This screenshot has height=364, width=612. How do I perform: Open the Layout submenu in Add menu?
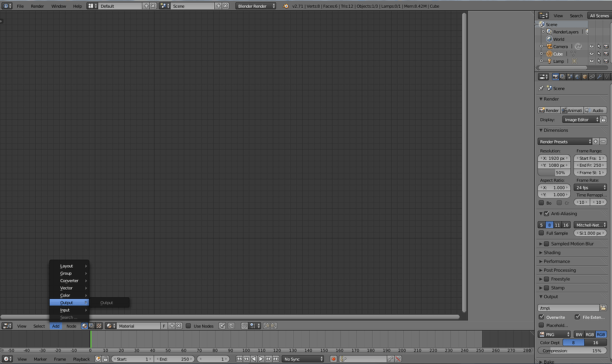[69, 266]
